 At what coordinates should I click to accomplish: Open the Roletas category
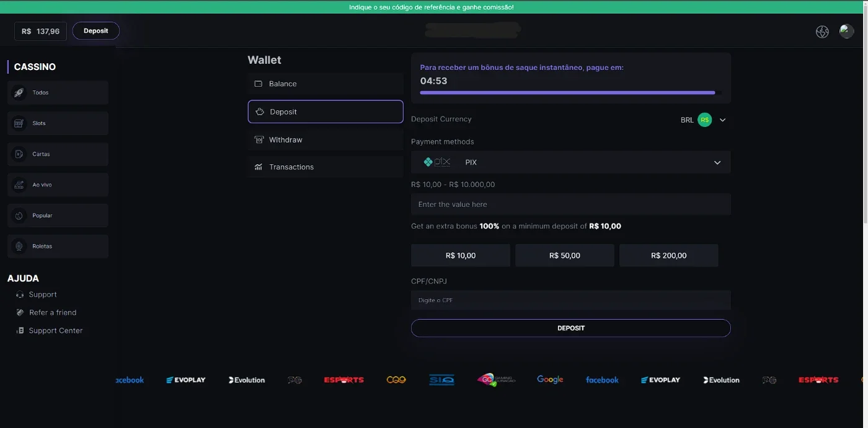(x=58, y=247)
